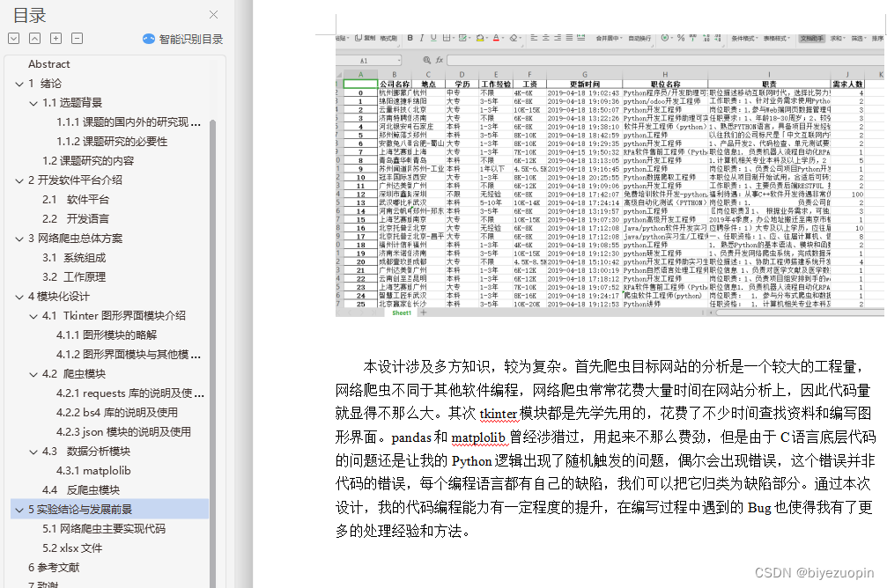
Task: Click the Bold B icon in spreadsheet image
Action: (x=410, y=38)
